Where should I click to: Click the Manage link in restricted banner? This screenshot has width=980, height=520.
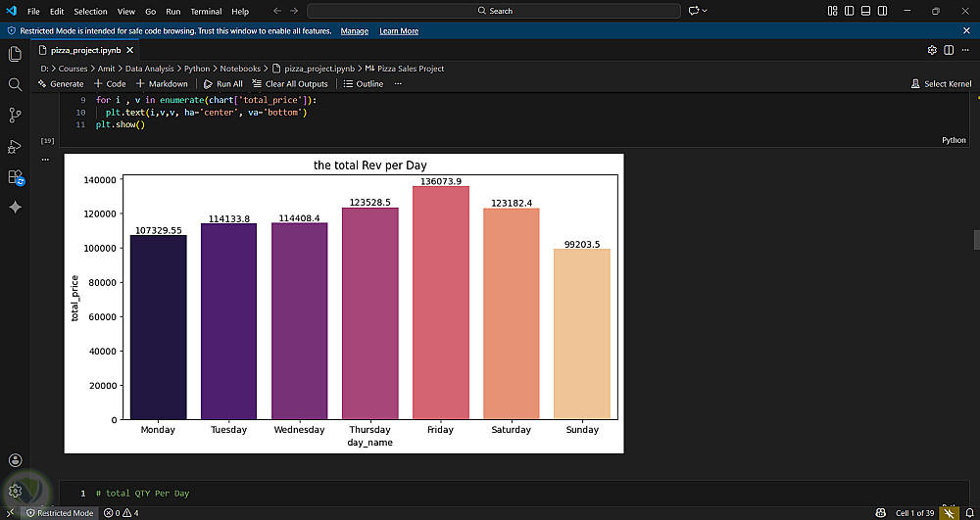click(x=354, y=31)
